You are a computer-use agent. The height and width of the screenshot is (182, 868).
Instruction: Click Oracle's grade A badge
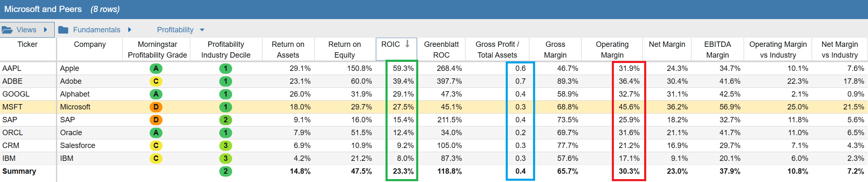click(156, 133)
